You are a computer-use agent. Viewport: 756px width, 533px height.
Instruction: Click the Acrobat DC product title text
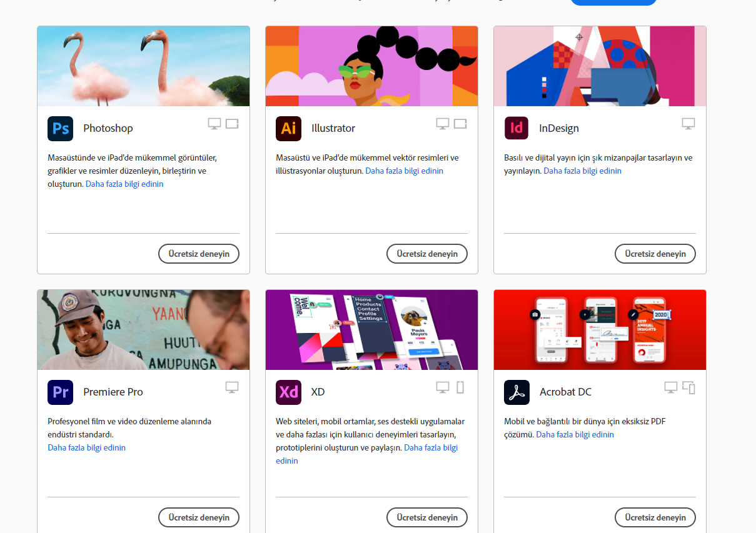[x=565, y=392]
